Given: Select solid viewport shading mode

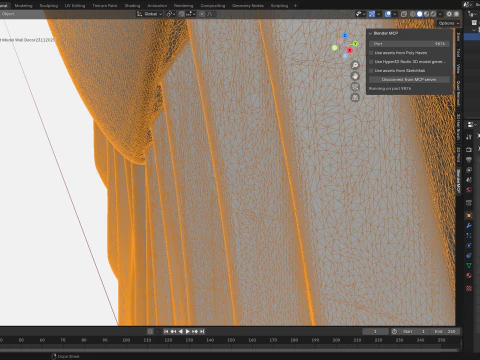Looking at the screenshot, I should 420,14.
